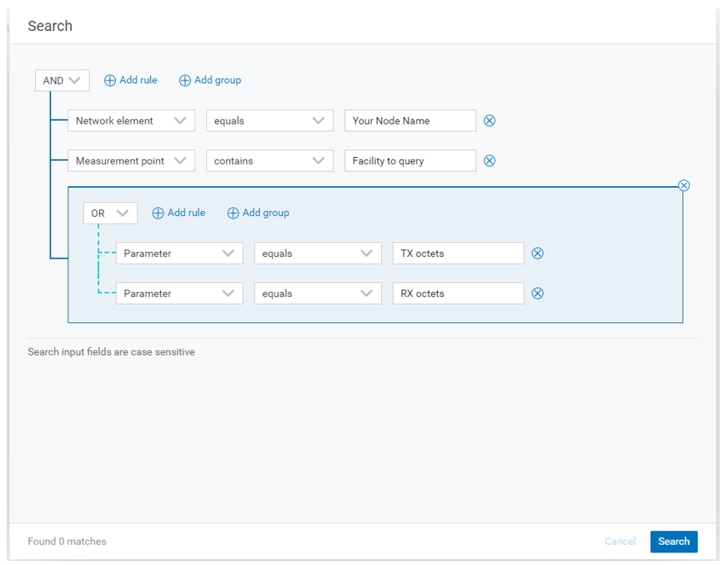Click the Cancel link

(x=620, y=542)
